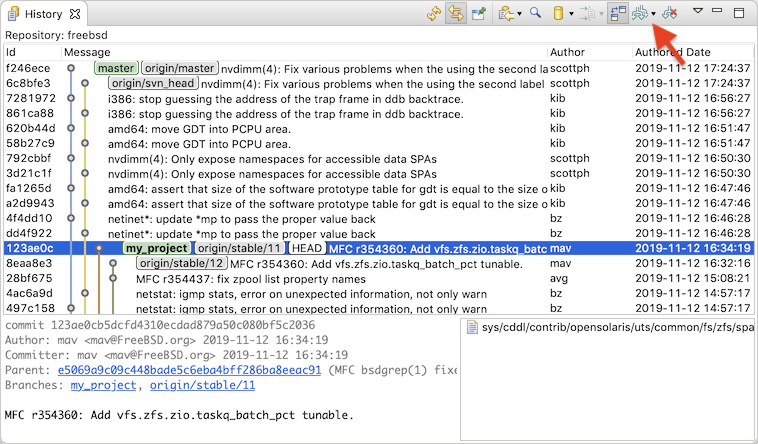This screenshot has height=444, width=758.
Task: Select commit dd4f922
Action: 378,233
